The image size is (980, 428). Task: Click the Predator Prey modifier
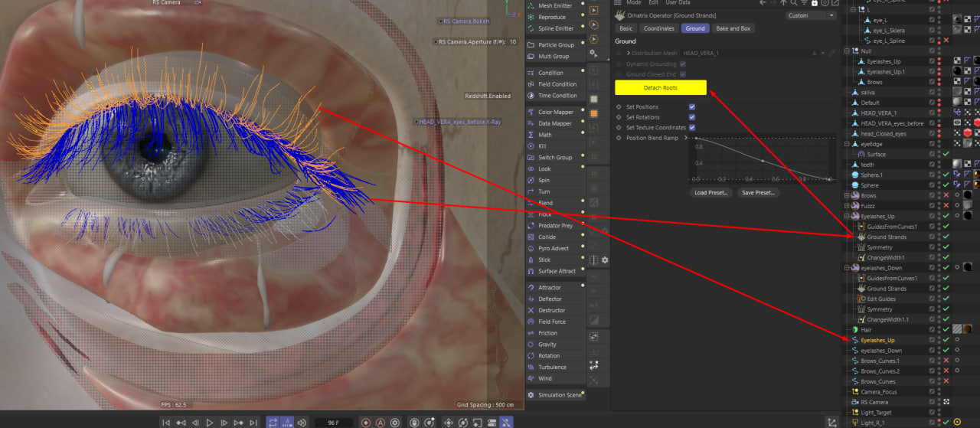tap(555, 226)
